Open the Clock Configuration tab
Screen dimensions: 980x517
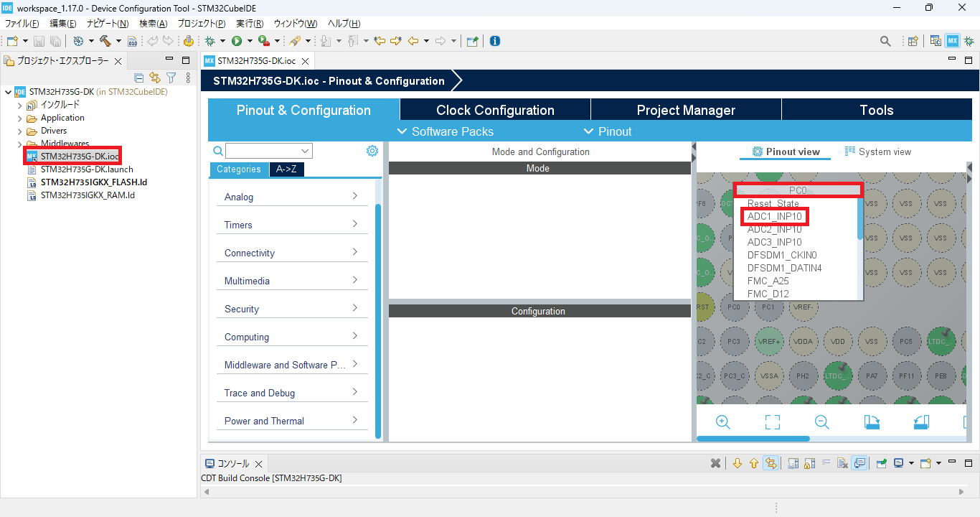tap(495, 110)
